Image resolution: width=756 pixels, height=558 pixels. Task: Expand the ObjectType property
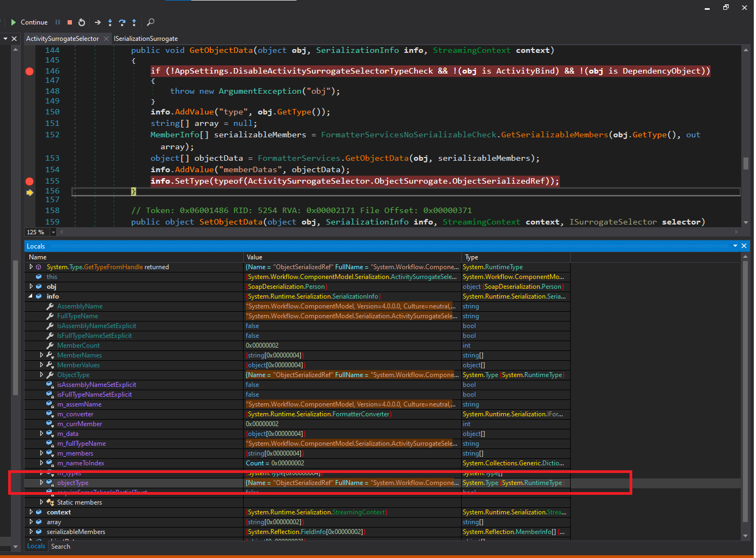(x=41, y=375)
